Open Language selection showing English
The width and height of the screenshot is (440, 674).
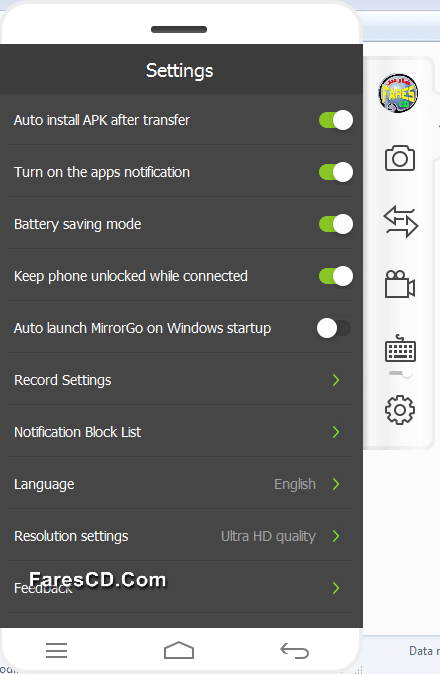[180, 484]
